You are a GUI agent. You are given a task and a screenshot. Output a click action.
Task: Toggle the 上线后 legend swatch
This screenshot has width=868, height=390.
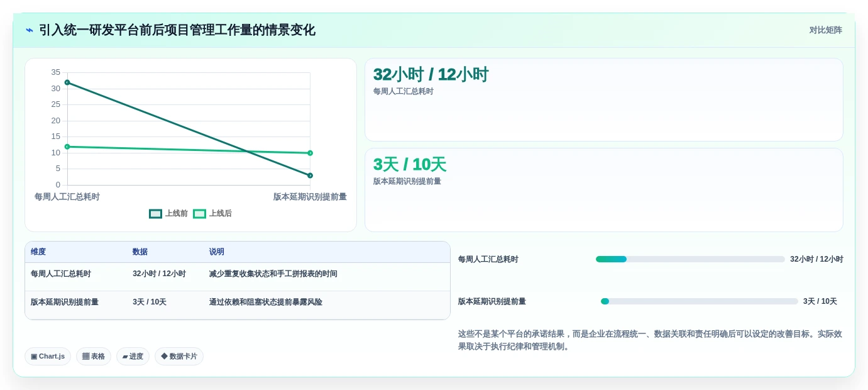[199, 214]
